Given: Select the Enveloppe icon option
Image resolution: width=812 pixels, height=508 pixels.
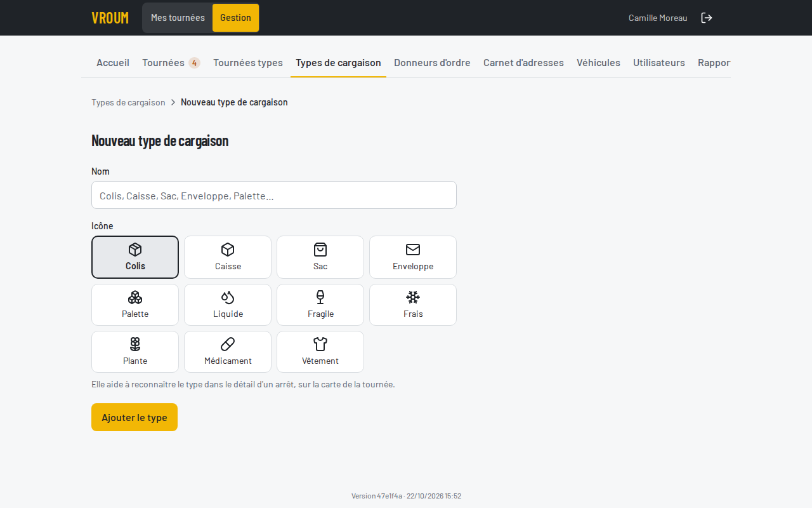Looking at the screenshot, I should (x=413, y=257).
